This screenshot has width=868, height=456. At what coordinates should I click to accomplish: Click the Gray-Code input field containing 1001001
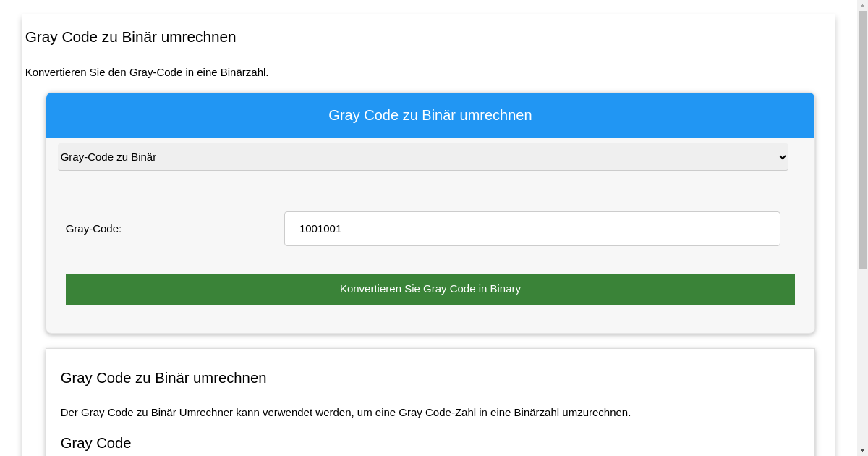(532, 229)
